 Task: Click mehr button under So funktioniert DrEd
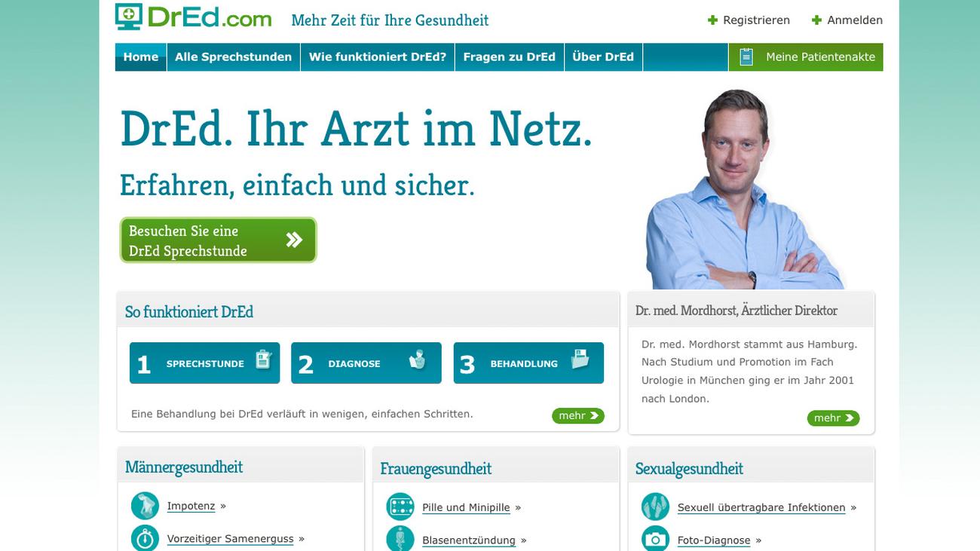[578, 415]
